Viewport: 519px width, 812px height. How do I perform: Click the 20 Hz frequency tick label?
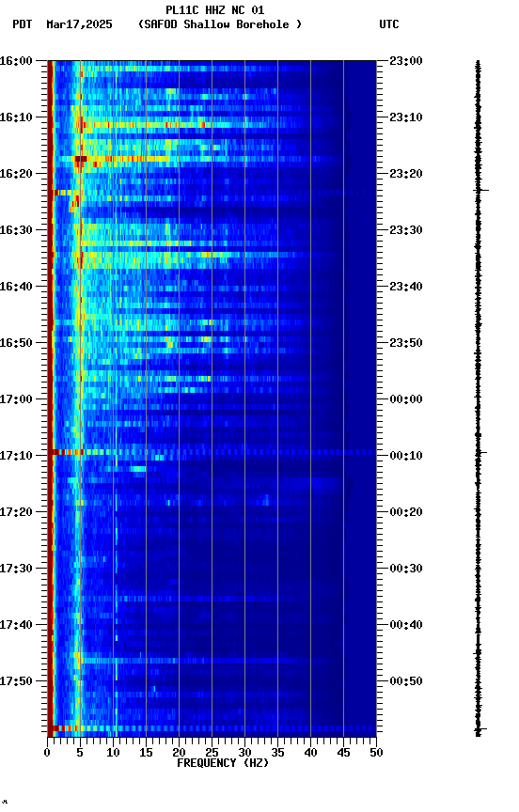179,753
